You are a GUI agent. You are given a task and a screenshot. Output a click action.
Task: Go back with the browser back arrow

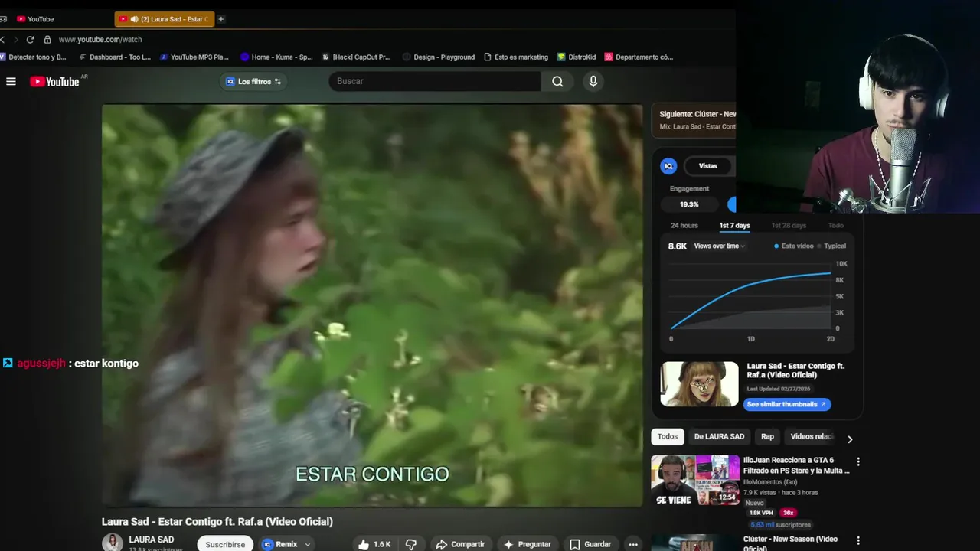[x=3, y=39]
